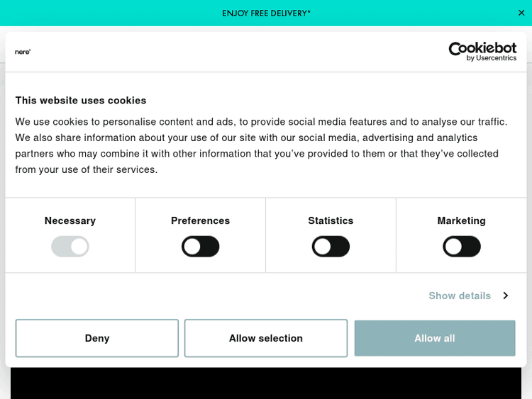Click the "This website uses cookies" heading
Viewport: 532px width, 399px height.
click(81, 101)
